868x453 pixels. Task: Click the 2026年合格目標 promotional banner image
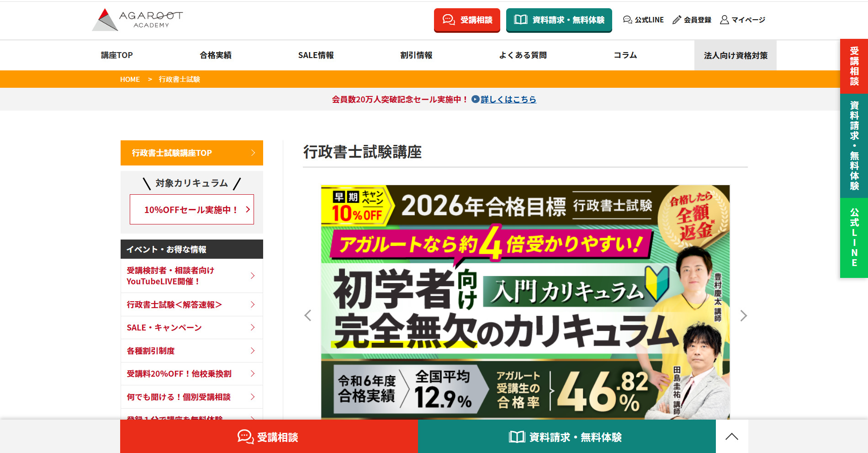pyautogui.click(x=525, y=302)
